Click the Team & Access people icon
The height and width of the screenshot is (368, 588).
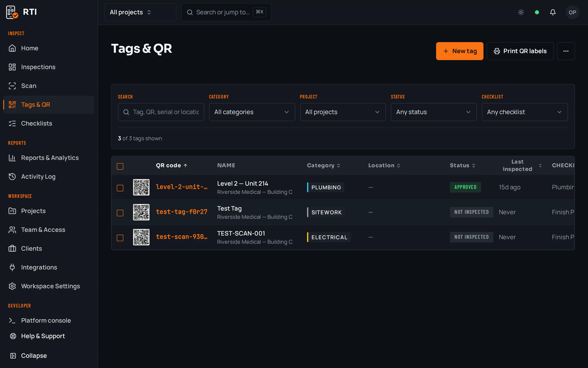[x=12, y=230]
